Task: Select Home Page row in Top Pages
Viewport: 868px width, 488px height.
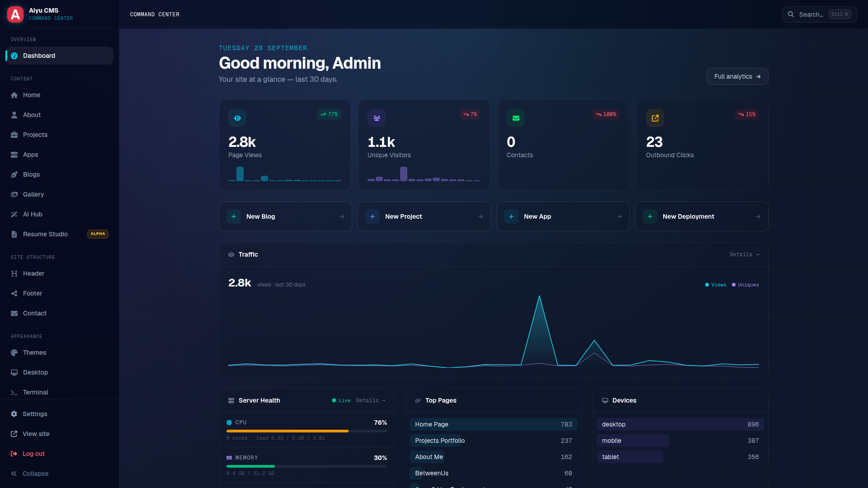Action: tap(494, 424)
